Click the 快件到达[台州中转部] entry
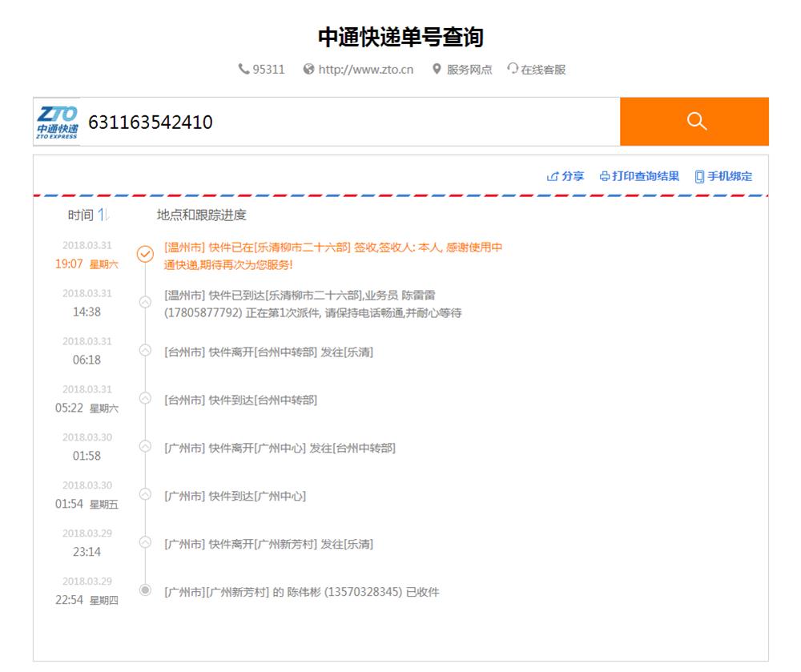801x672 pixels. click(x=240, y=400)
